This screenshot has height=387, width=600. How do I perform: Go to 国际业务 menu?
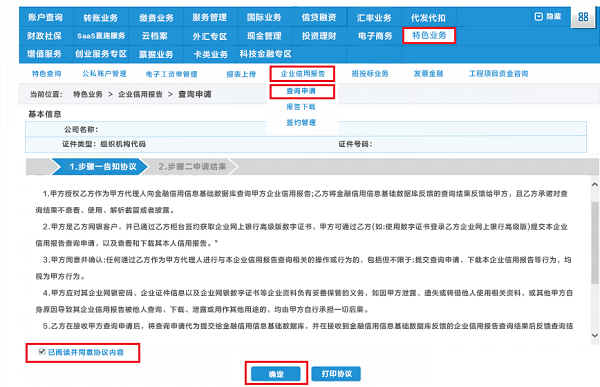click(x=264, y=18)
